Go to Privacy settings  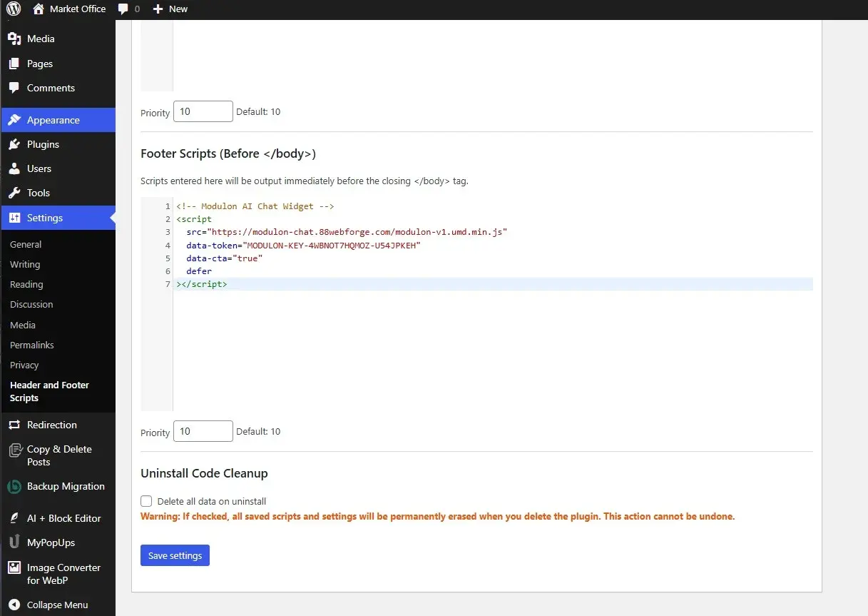point(24,365)
